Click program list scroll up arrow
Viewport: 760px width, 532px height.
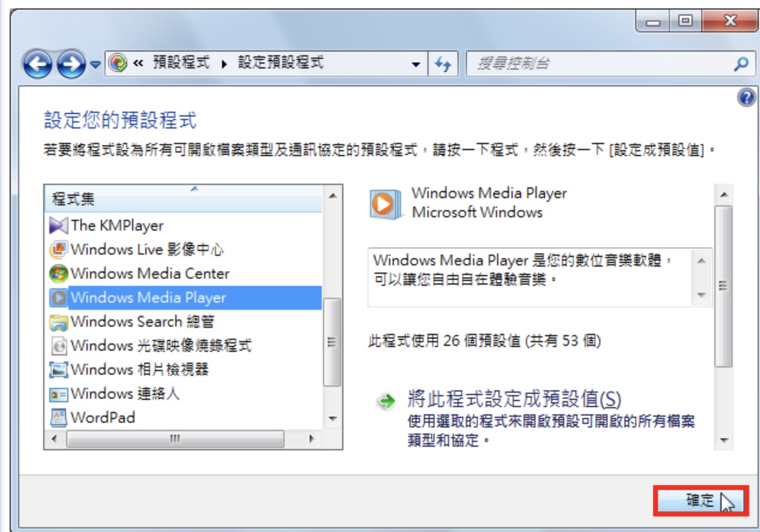click(333, 196)
